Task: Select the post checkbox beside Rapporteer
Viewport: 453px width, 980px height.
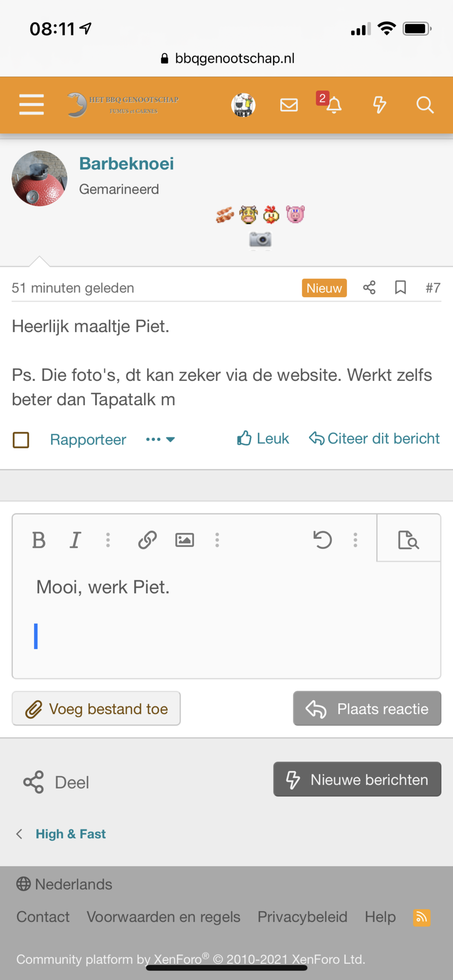Action: (x=21, y=440)
